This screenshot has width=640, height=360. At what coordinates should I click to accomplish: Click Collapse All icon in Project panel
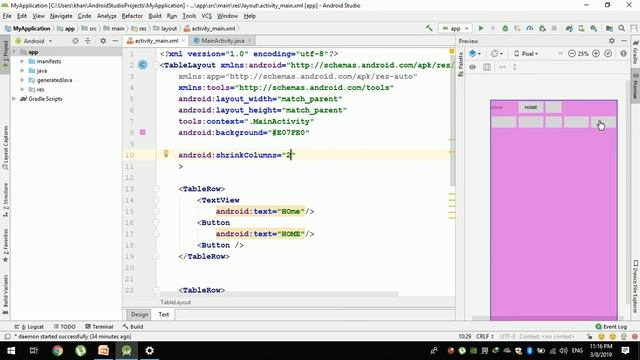pyautogui.click(x=88, y=41)
